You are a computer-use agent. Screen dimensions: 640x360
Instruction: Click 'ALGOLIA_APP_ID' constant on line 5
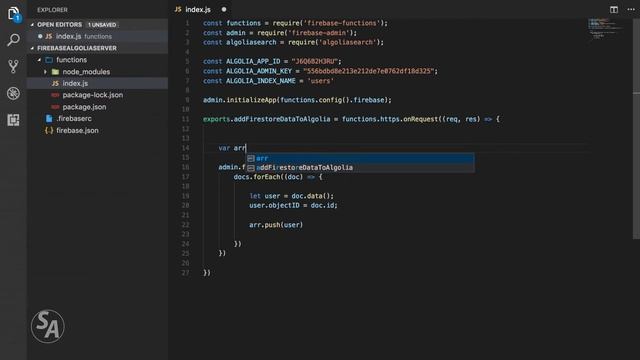pyautogui.click(x=253, y=62)
